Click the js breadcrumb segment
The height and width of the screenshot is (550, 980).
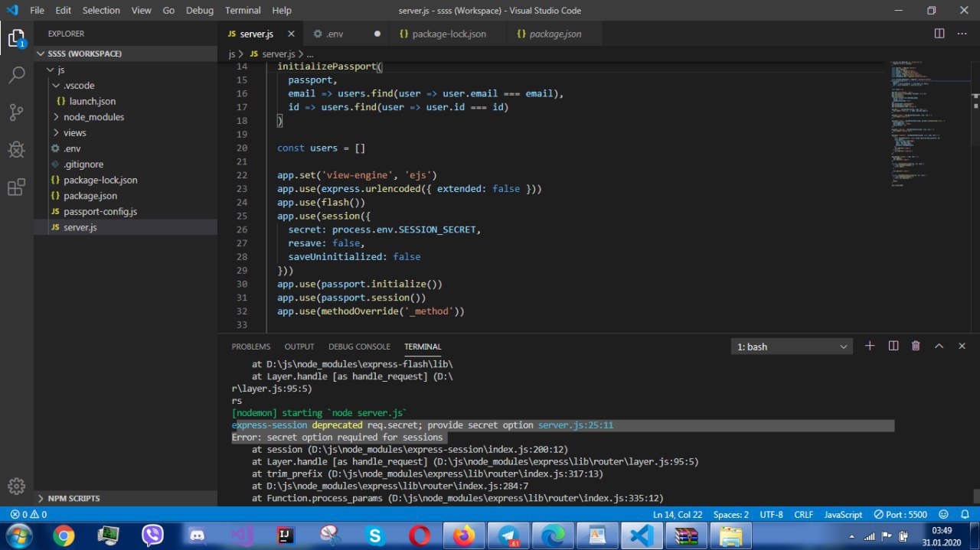[232, 54]
